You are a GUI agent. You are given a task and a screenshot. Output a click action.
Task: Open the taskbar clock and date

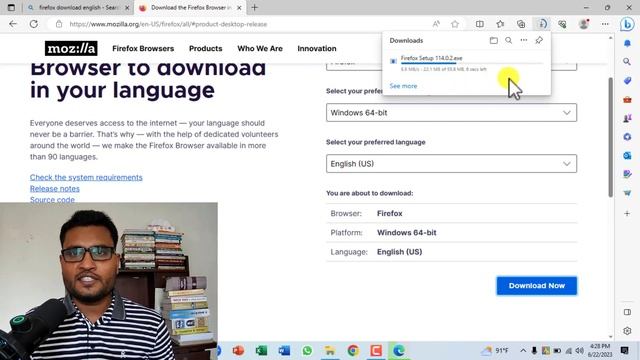pyautogui.click(x=600, y=351)
